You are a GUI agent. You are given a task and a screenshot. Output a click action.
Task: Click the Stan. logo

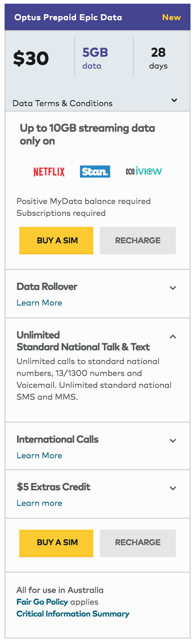[95, 172]
